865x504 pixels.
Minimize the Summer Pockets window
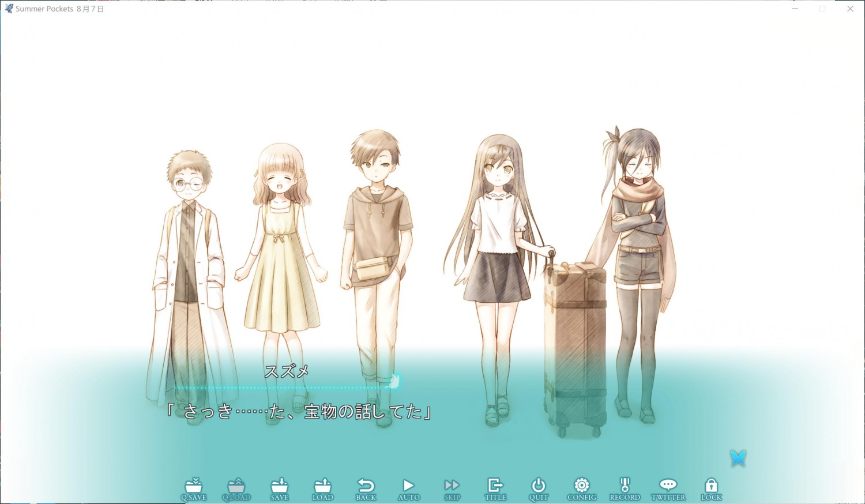(x=795, y=9)
